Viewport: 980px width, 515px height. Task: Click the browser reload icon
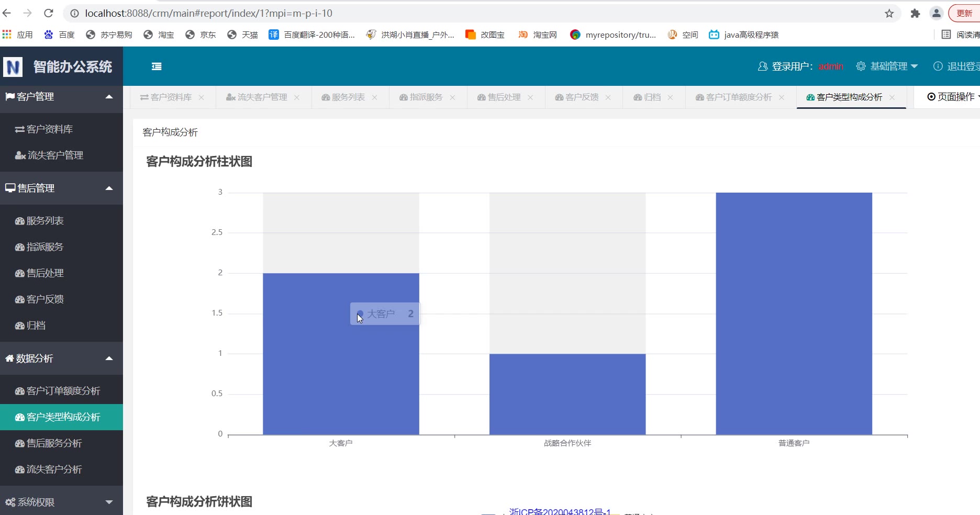click(49, 13)
